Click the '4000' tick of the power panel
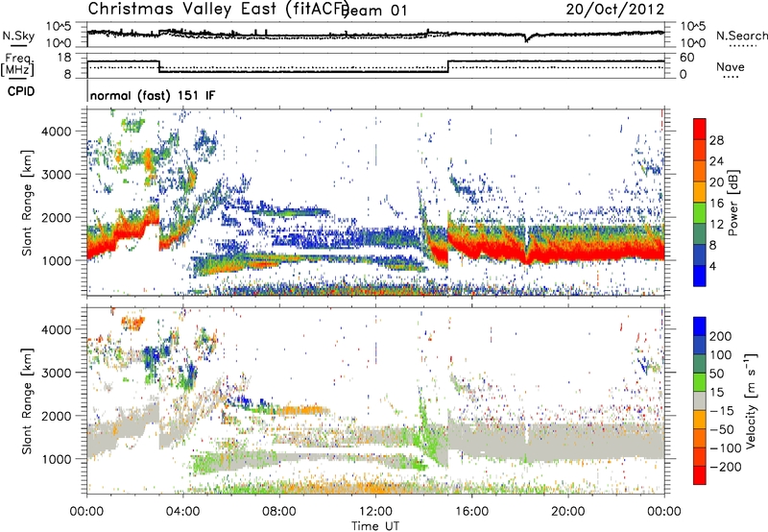 coord(56,132)
